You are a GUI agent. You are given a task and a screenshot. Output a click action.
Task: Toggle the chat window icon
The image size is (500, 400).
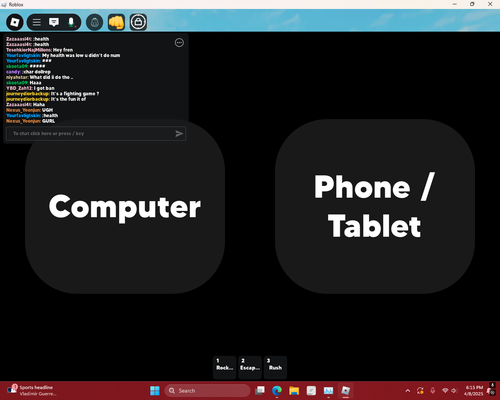click(x=54, y=22)
